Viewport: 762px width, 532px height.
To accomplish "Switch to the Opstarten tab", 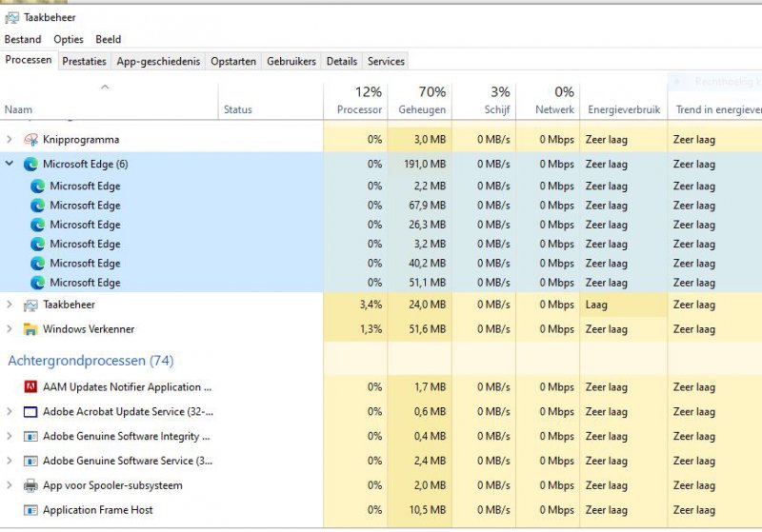I will click(233, 62).
